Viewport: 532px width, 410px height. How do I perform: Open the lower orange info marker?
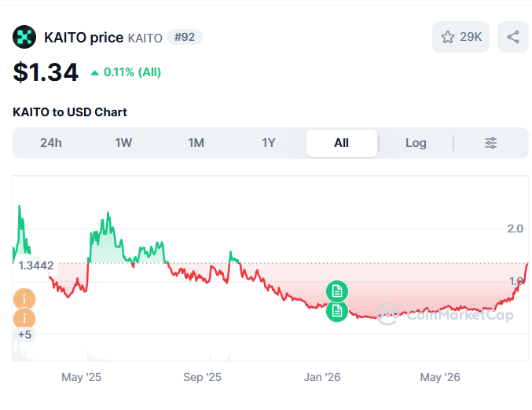(x=24, y=319)
